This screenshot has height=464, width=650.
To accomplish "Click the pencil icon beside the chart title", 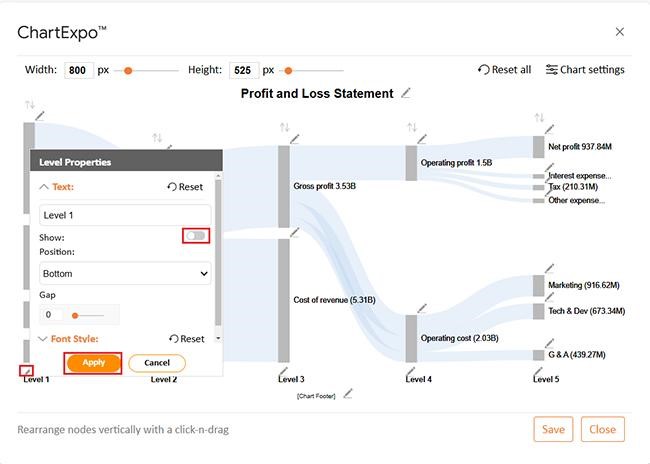I will pos(406,93).
